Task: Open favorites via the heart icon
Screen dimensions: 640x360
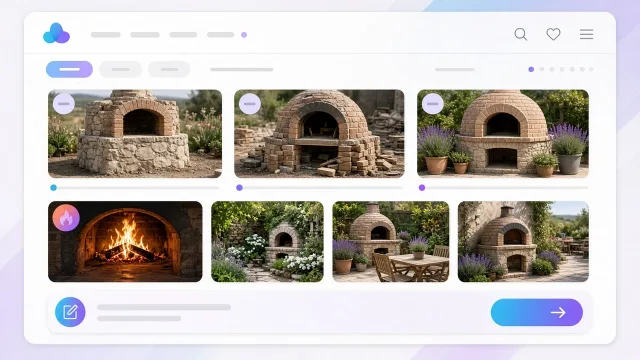Action: click(x=553, y=34)
